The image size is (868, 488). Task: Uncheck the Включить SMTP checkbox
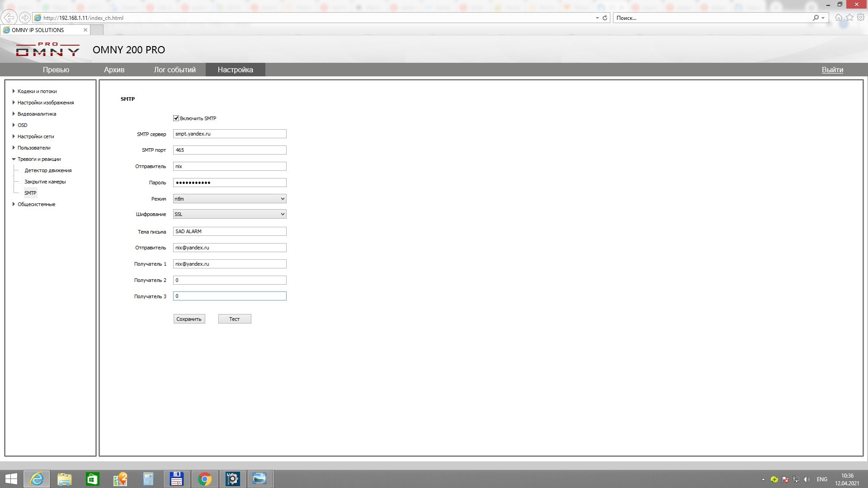click(176, 118)
